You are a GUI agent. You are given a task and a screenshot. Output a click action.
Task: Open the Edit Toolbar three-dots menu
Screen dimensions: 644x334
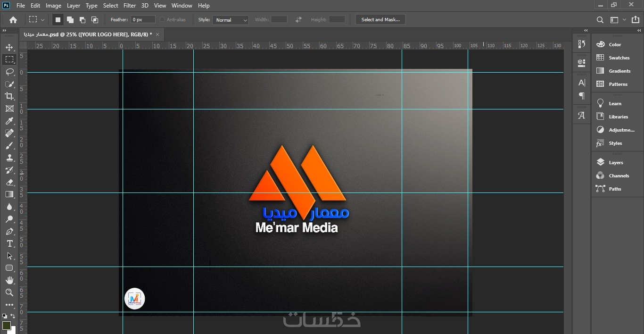pyautogui.click(x=9, y=305)
